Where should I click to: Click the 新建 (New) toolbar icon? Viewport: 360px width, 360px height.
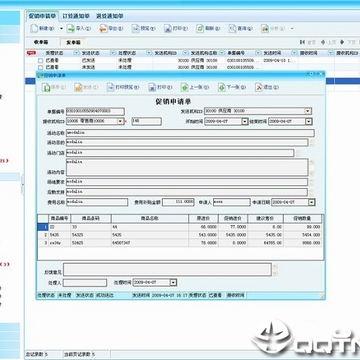[x=34, y=29]
